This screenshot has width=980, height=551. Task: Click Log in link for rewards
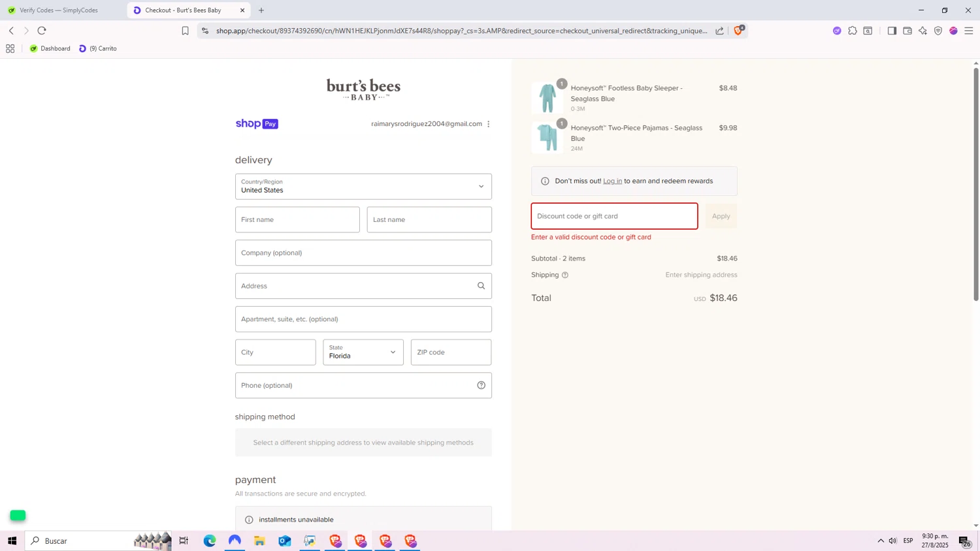pyautogui.click(x=612, y=181)
